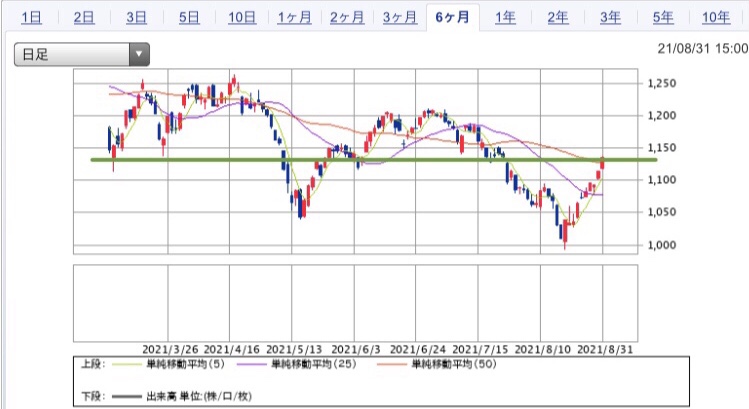Click the 単純移動平均(25) legend entry
749x409 pixels.
314,365
